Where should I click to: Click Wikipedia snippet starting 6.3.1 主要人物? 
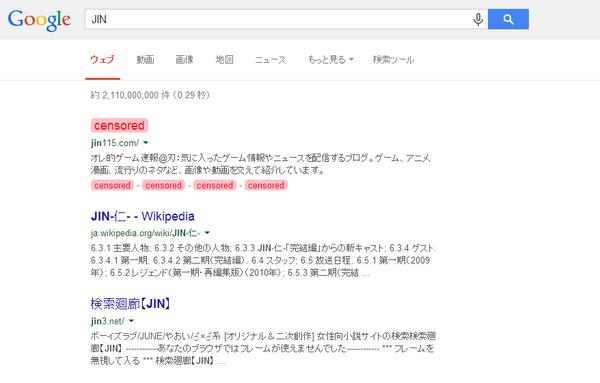263,261
